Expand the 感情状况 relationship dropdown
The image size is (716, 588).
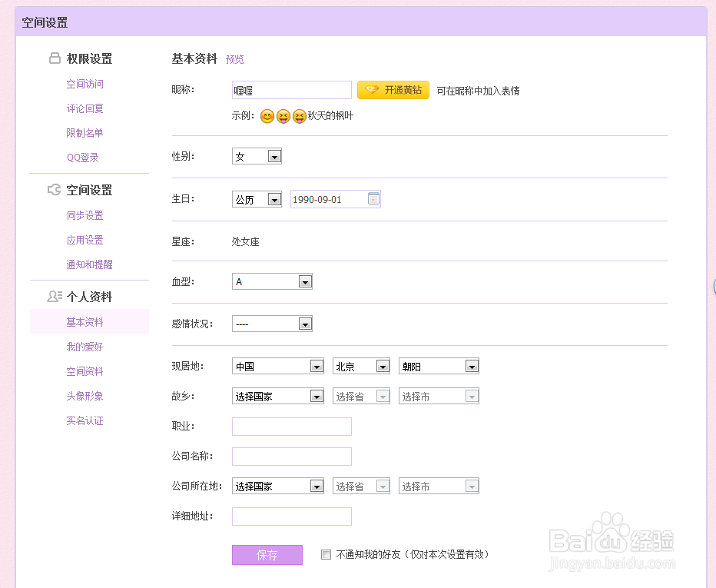coord(272,324)
